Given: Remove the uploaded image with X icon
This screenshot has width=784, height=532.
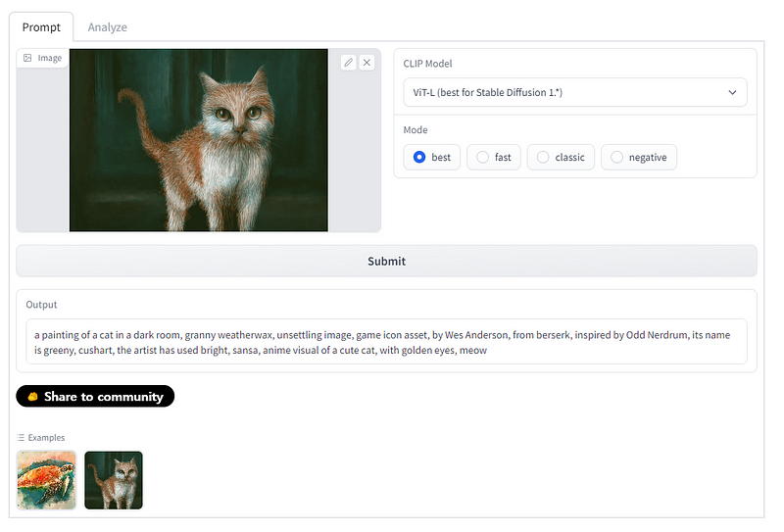Looking at the screenshot, I should coord(367,63).
